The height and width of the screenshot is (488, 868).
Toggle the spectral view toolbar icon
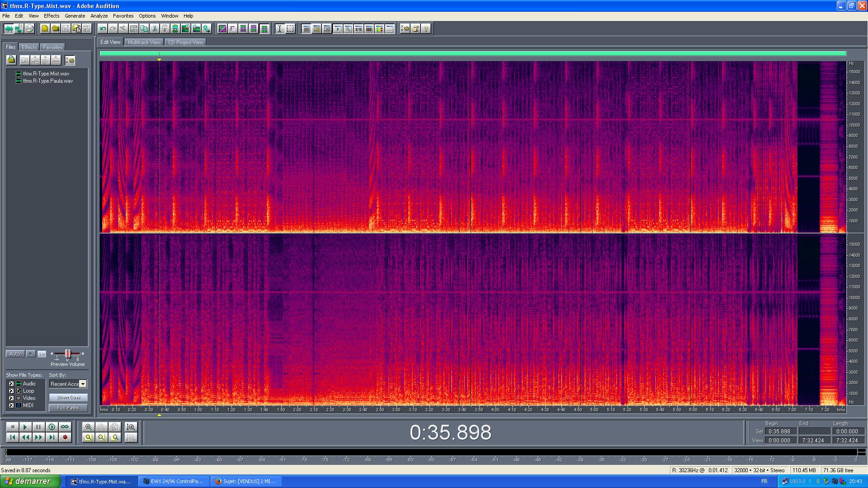tap(222, 28)
